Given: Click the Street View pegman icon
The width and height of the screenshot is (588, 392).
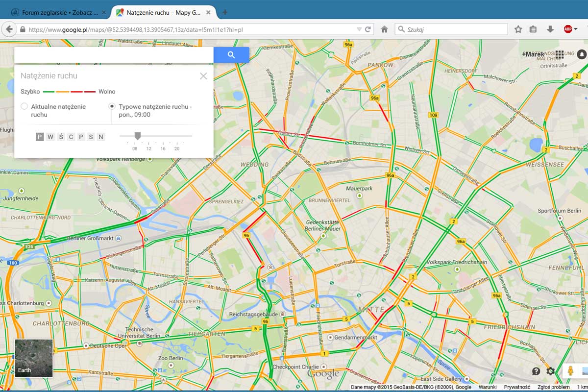Looking at the screenshot, I should click(x=570, y=371).
